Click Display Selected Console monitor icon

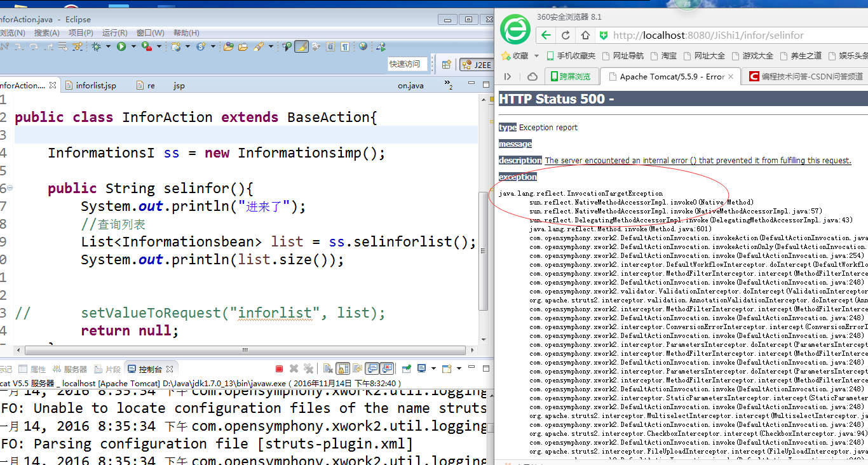point(422,368)
